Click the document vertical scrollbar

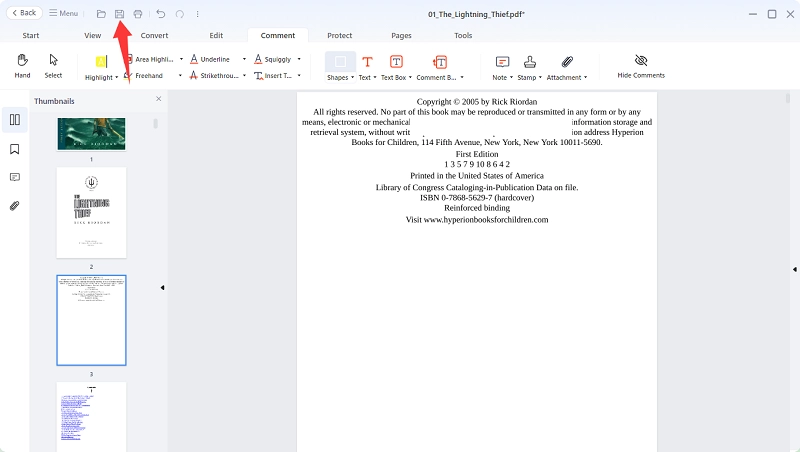[787, 97]
